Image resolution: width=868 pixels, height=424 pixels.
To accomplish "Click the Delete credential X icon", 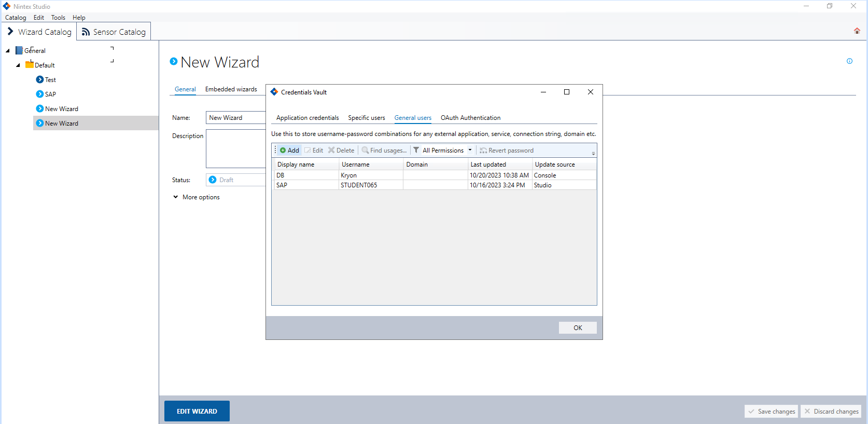I will (331, 151).
